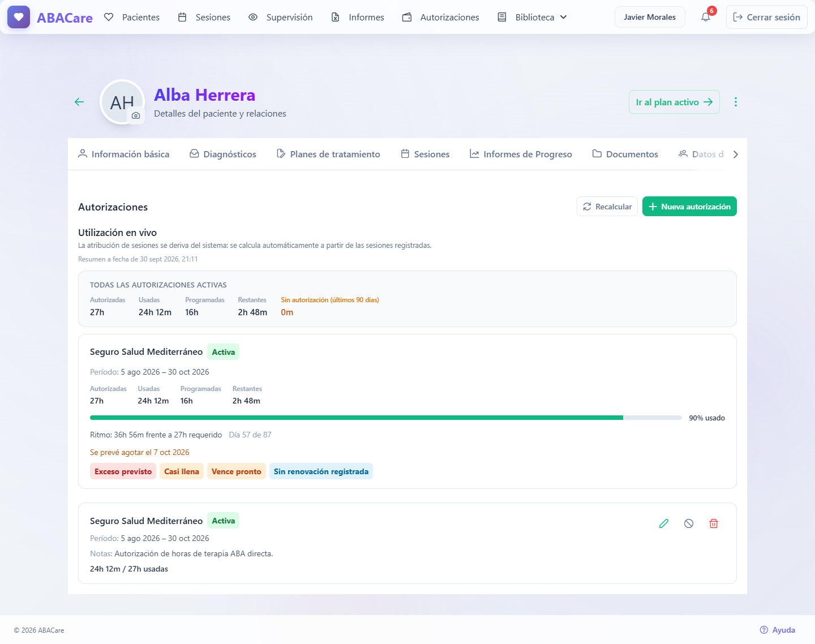Open the Ayuda link in footer
Image resolution: width=815 pixels, height=644 pixels.
[x=778, y=630]
